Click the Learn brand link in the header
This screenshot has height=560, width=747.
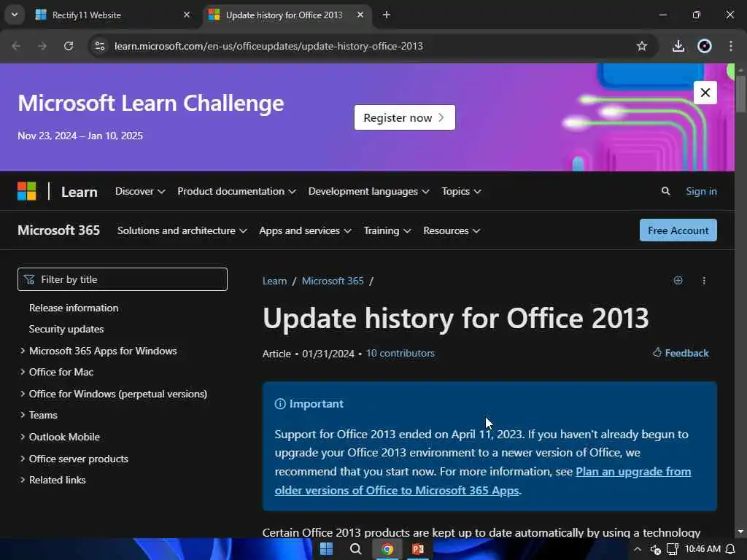[x=79, y=192]
